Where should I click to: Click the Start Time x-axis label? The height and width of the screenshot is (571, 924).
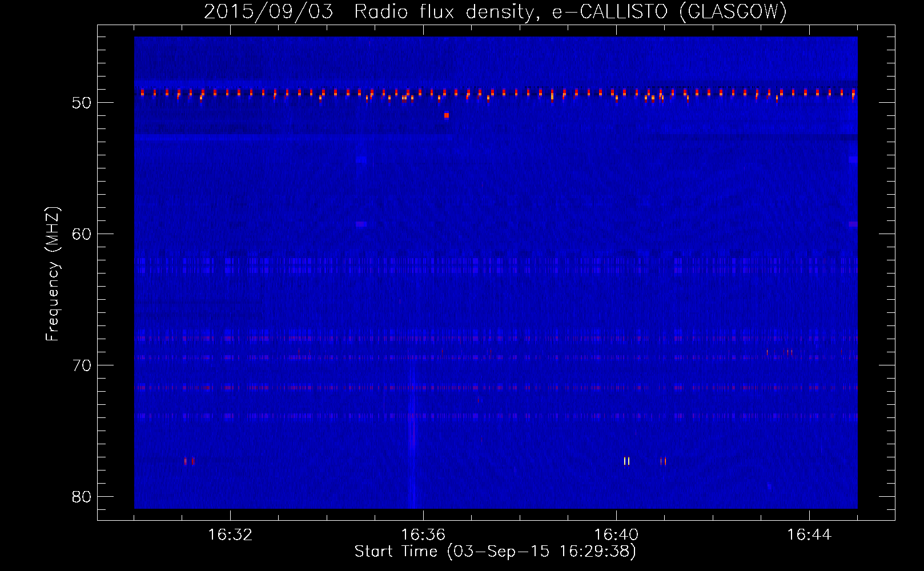coord(495,552)
